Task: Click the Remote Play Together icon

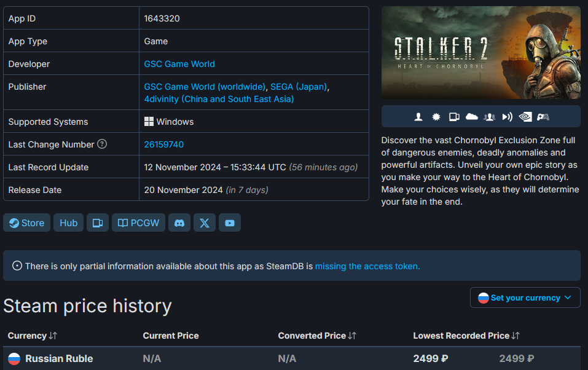Action: point(508,117)
